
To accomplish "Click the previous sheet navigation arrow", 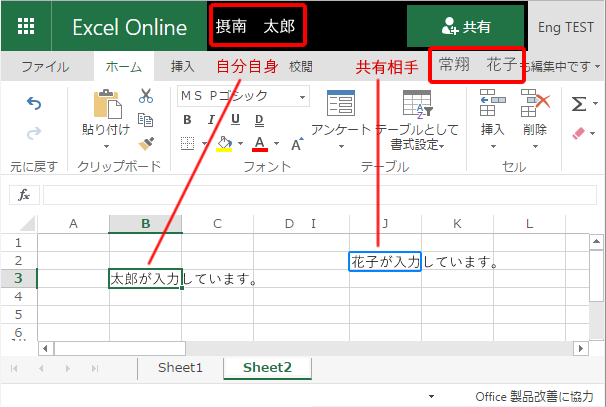I will (x=41, y=368).
